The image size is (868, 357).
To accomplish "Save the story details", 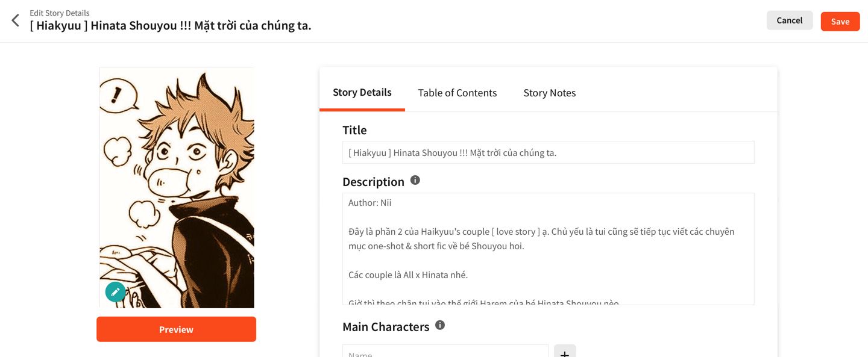I will click(840, 21).
